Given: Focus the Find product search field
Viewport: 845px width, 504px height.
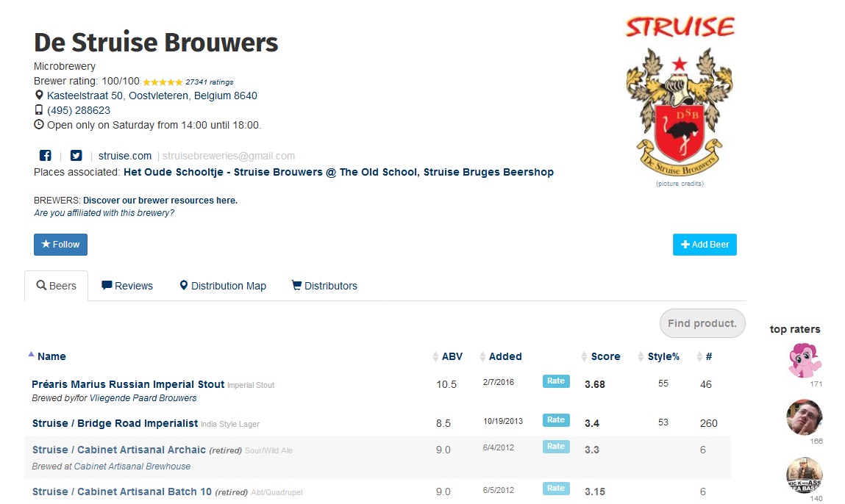Looking at the screenshot, I should click(702, 323).
